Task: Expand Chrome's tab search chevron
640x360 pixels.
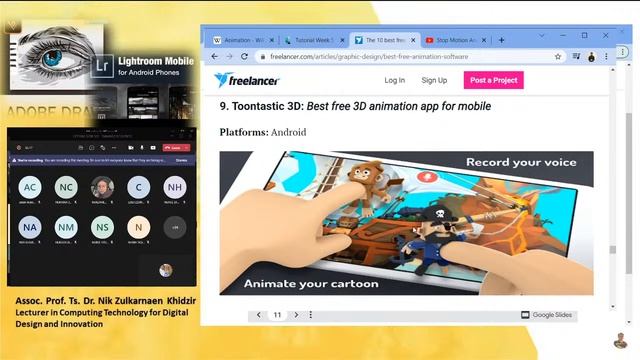Action: click(x=542, y=36)
